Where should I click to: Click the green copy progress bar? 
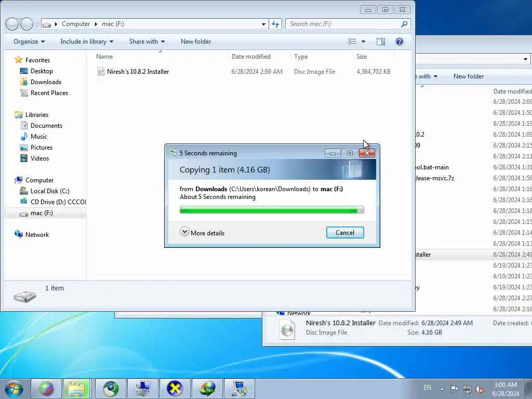tap(272, 210)
